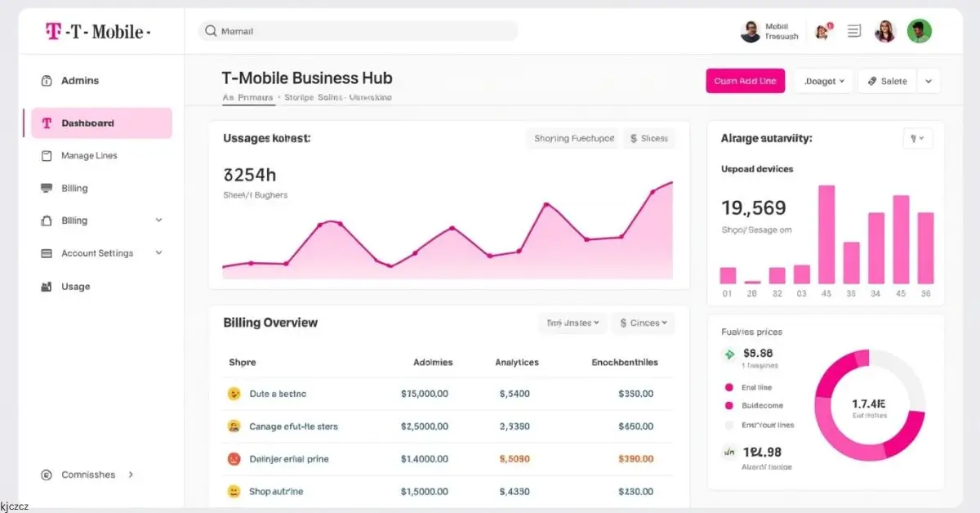Select Dashboard in the sidebar
The width and height of the screenshot is (980, 513).
click(101, 123)
